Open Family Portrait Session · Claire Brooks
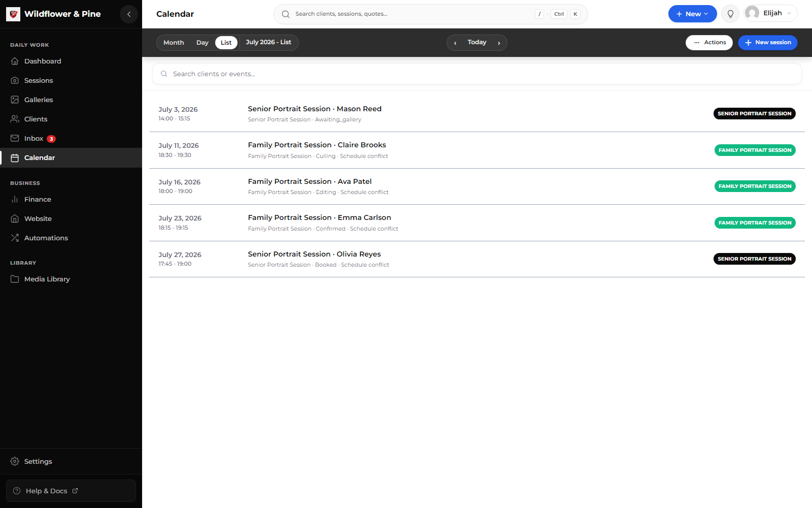Viewport: 812px width, 508px height. pos(317,145)
